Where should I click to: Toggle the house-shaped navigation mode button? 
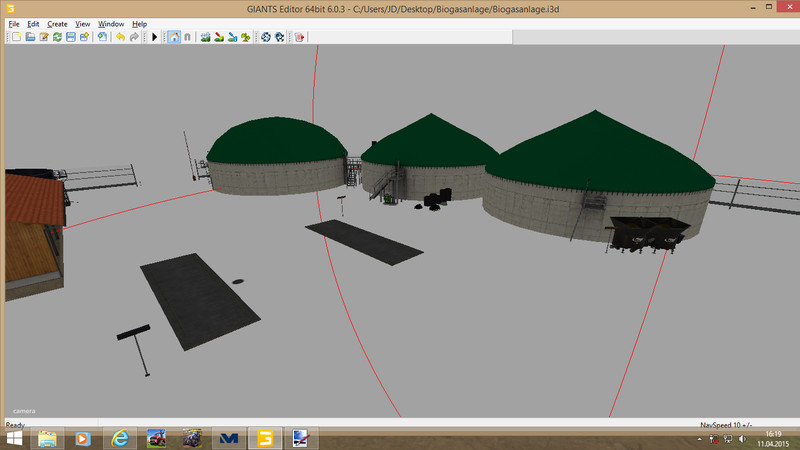pyautogui.click(x=174, y=37)
